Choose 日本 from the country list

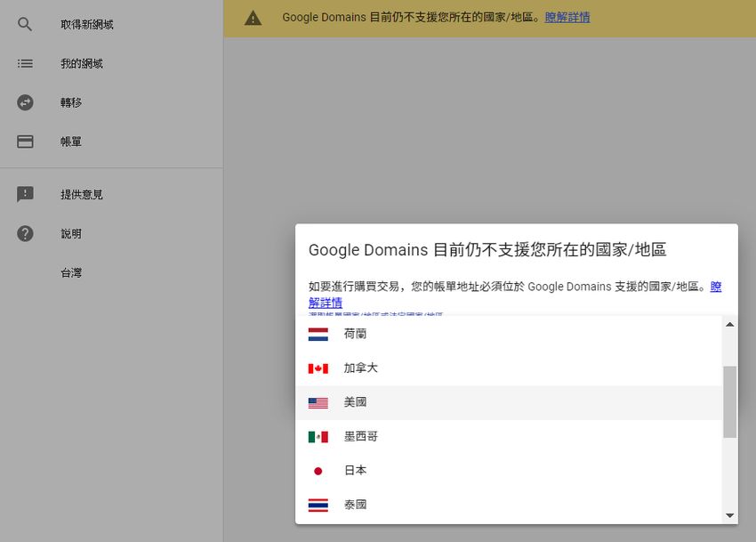tap(509, 471)
